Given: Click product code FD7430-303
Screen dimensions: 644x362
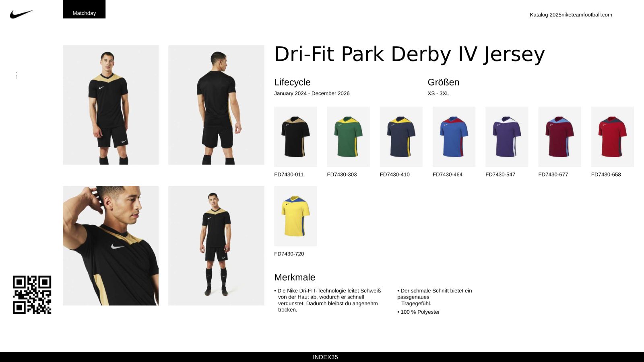Looking at the screenshot, I should coord(342,175).
